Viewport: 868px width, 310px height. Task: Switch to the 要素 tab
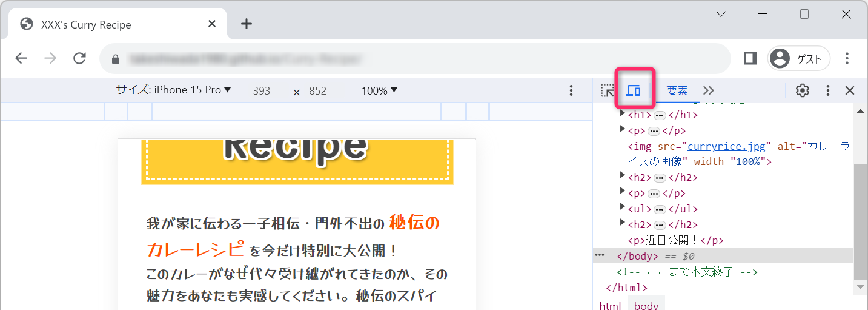677,90
